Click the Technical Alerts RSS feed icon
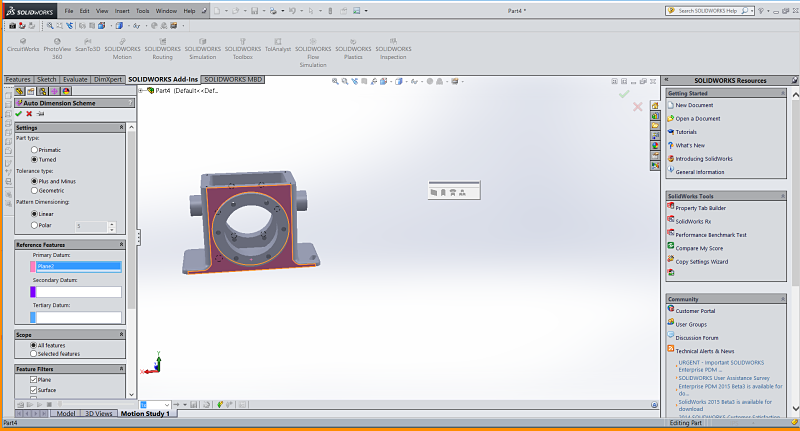 pyautogui.click(x=671, y=349)
